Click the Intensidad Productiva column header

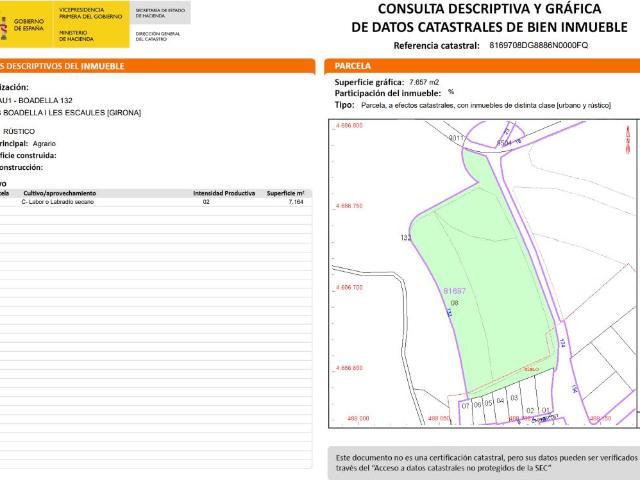pyautogui.click(x=224, y=192)
